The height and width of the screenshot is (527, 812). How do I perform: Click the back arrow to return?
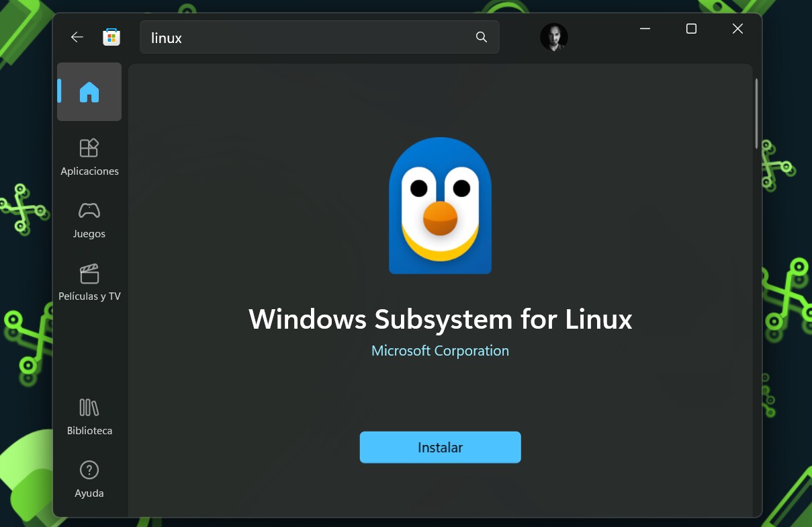pyautogui.click(x=77, y=37)
